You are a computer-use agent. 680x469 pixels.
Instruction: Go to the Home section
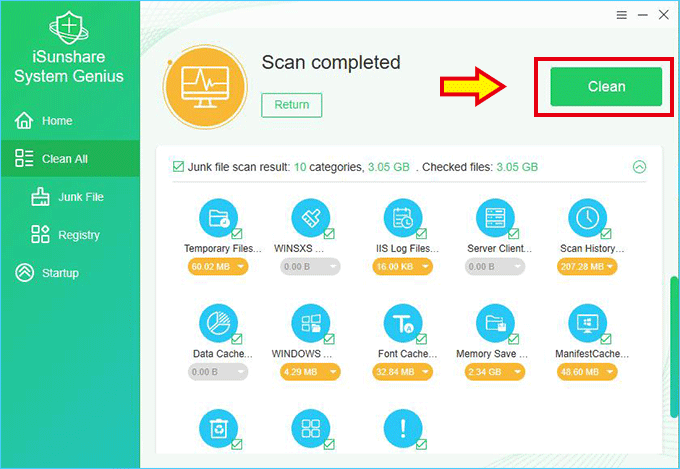[70, 121]
